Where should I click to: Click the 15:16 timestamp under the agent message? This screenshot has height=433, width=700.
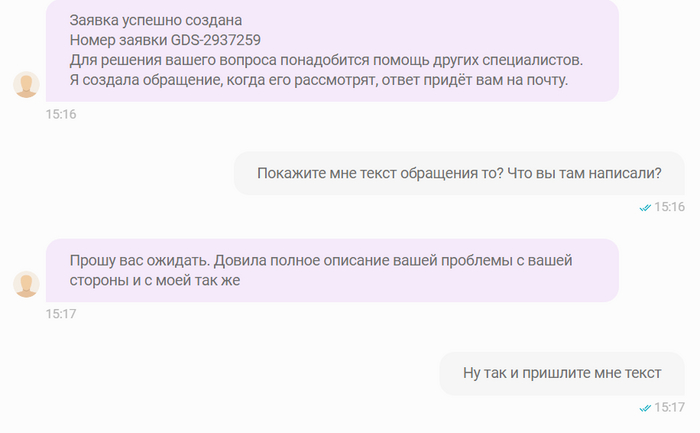(x=61, y=114)
